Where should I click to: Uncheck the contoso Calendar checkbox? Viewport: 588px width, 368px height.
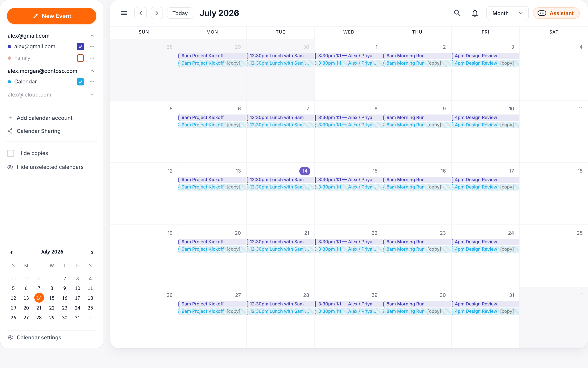click(80, 82)
